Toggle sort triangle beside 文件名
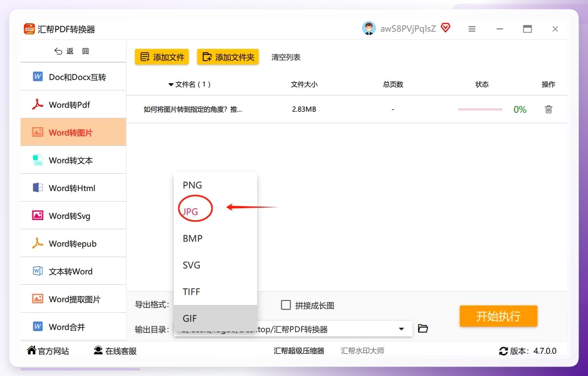 coord(171,84)
